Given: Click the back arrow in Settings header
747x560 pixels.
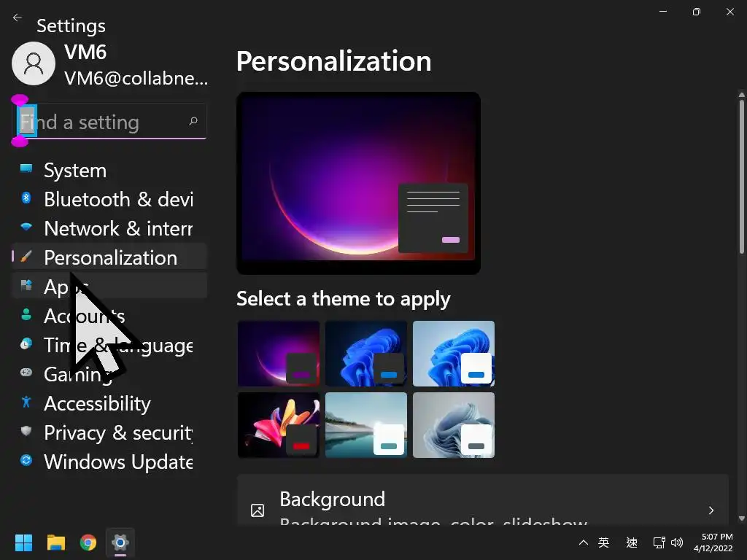Looking at the screenshot, I should point(18,17).
